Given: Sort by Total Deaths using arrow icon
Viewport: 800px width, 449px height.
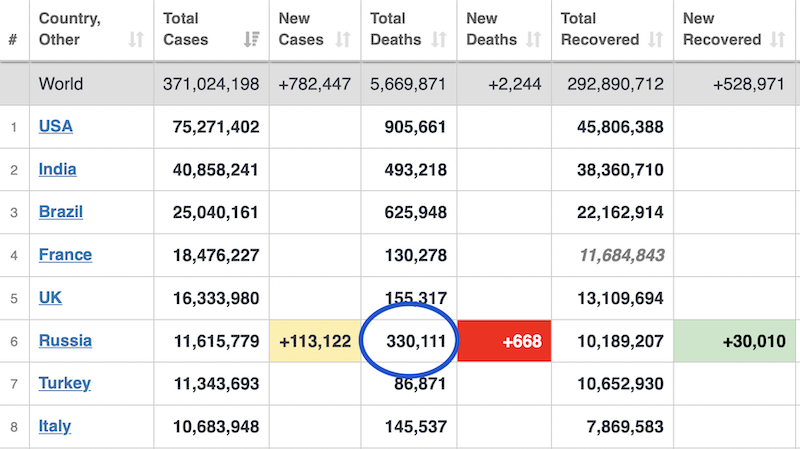Looking at the screenshot, I should tap(440, 40).
